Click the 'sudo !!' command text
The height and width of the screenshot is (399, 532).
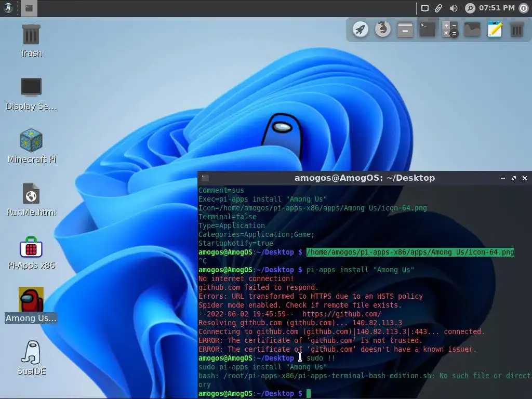[321, 358]
